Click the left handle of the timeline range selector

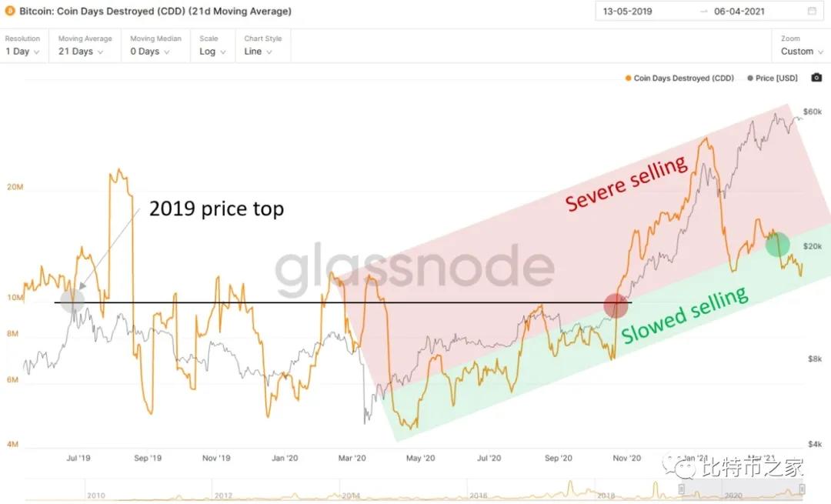(x=681, y=490)
